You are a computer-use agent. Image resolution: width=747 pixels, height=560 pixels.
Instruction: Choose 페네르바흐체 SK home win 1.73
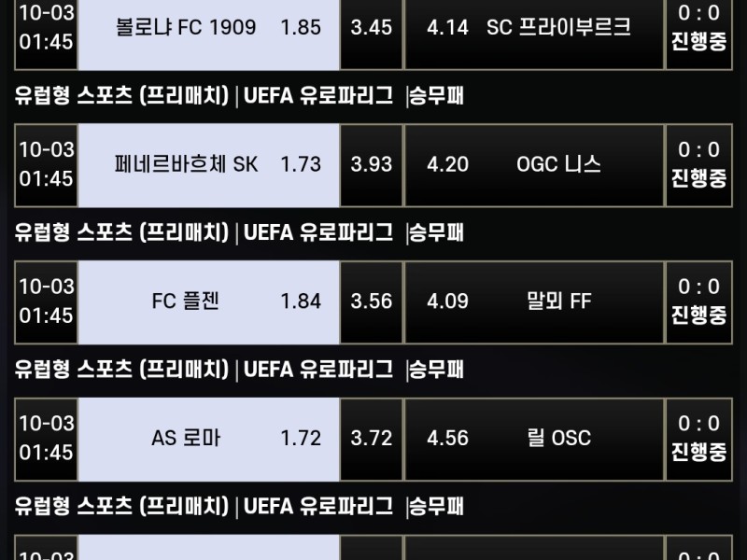click(x=208, y=164)
